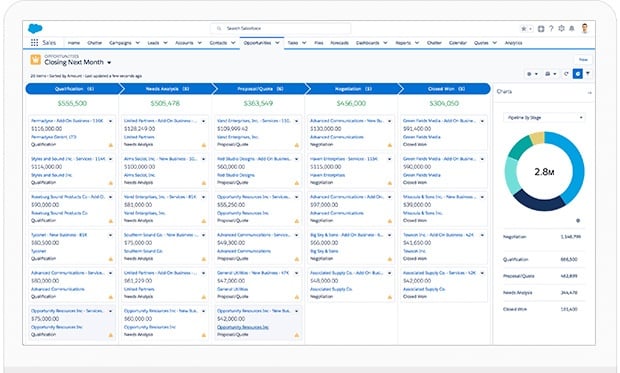
Task: Open the Calendar tab
Action: 457,43
